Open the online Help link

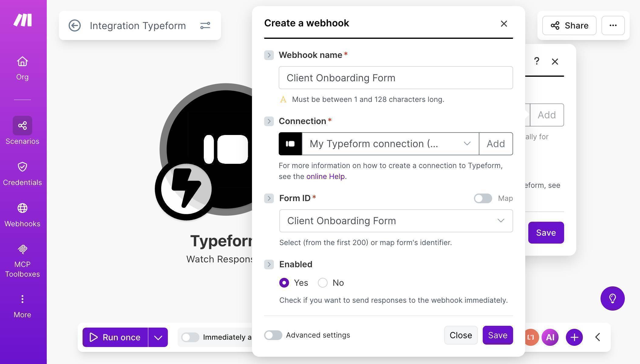tap(325, 176)
